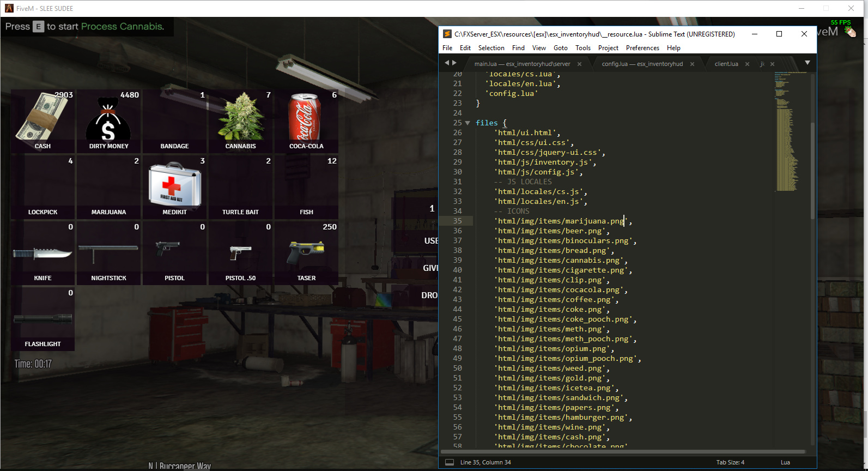Click the FiveM app icon in title bar
Viewport: 868px width, 471px height.
point(9,8)
